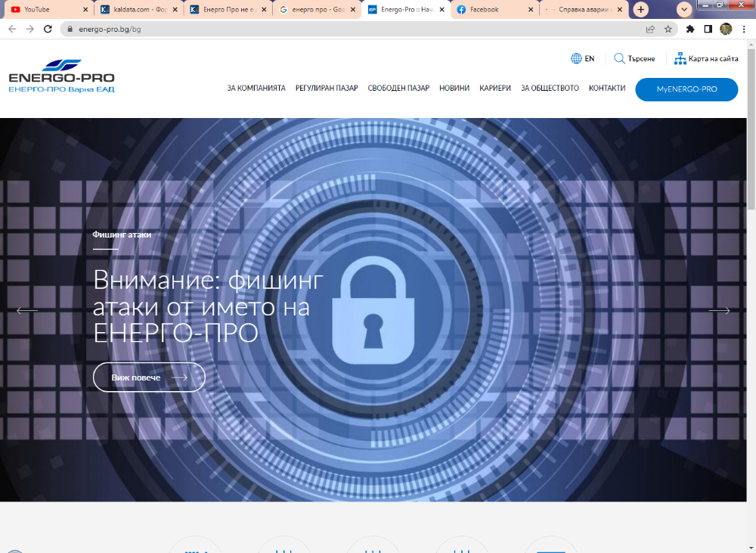Click the MyENERGO-PRO button
This screenshot has height=553, width=756.
point(686,89)
